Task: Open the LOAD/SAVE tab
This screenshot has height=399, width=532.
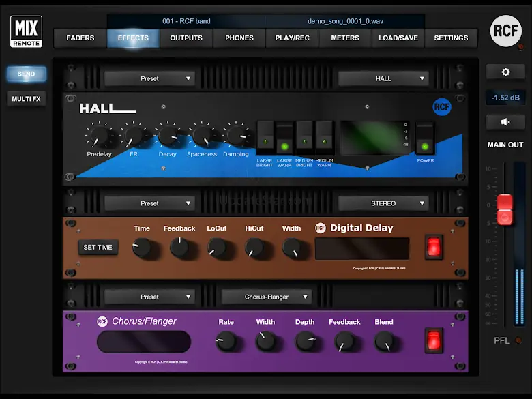Action: (398, 38)
